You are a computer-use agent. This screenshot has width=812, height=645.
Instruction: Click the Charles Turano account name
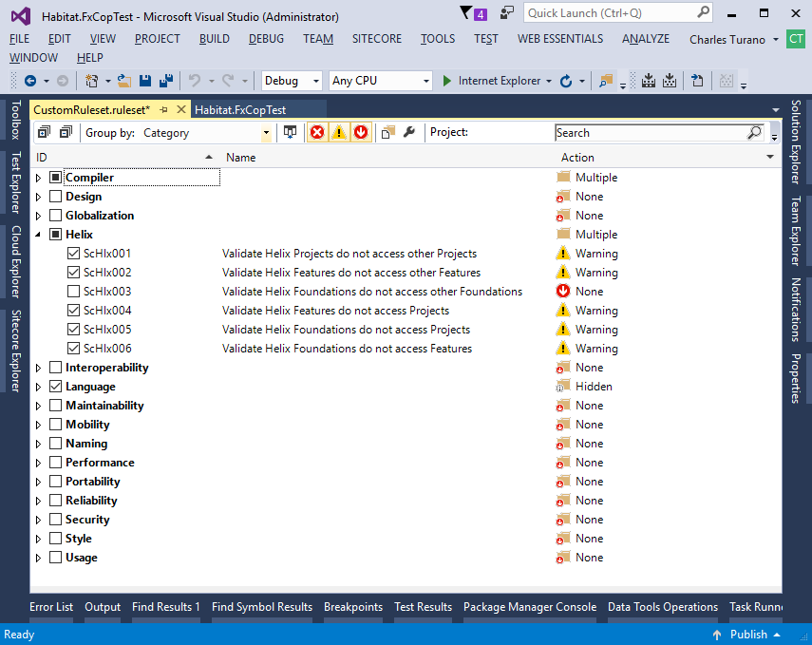(727, 39)
